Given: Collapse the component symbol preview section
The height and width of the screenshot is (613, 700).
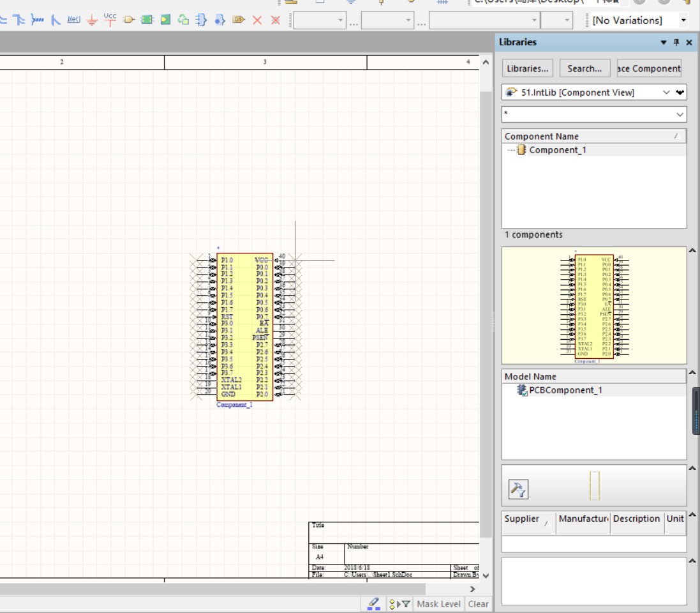Looking at the screenshot, I should [x=692, y=251].
